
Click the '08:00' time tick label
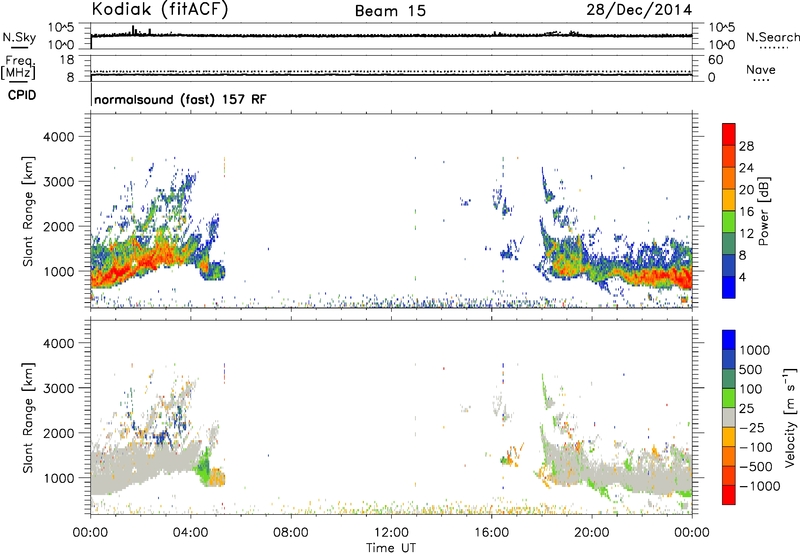291,533
